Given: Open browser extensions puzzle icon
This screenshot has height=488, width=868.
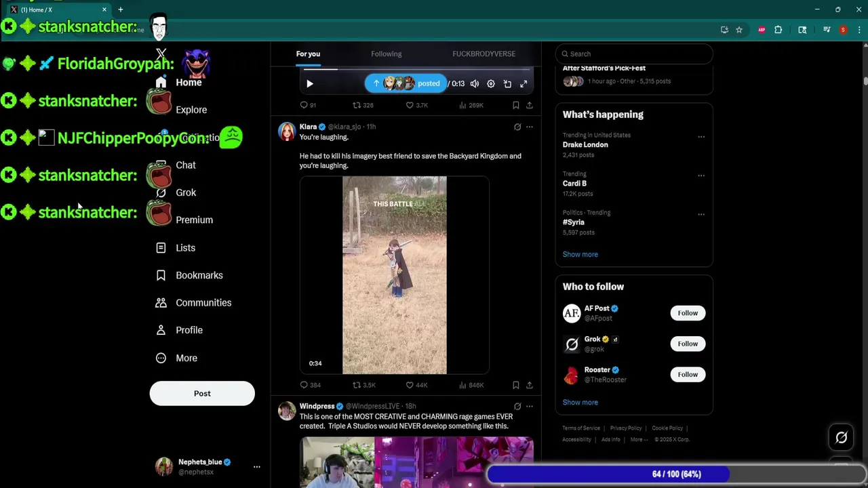Looking at the screenshot, I should coord(778,30).
